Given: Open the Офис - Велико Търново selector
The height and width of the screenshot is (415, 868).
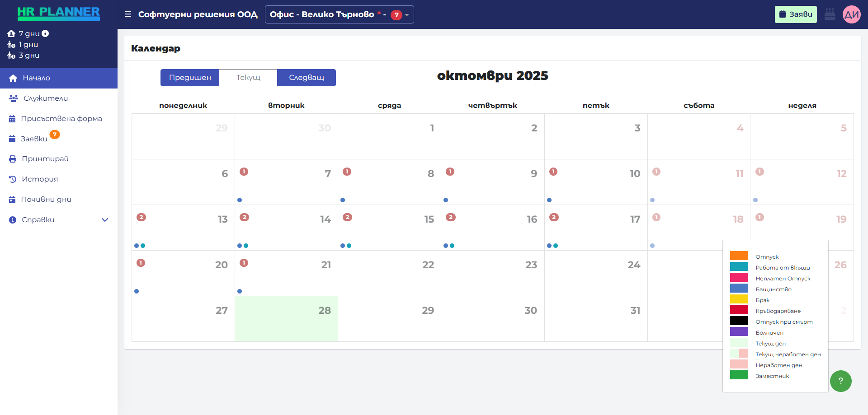Looking at the screenshot, I should coord(340,14).
